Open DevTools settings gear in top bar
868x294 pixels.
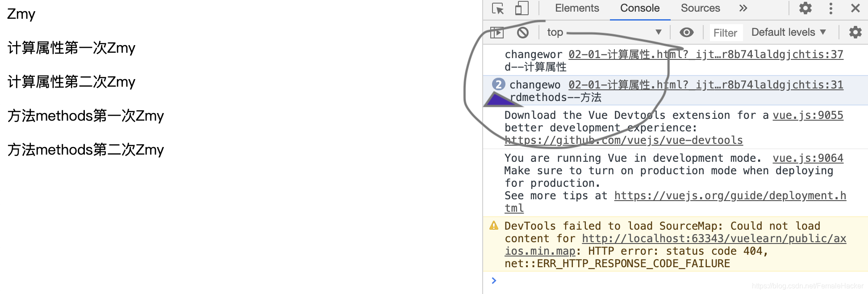pyautogui.click(x=805, y=8)
